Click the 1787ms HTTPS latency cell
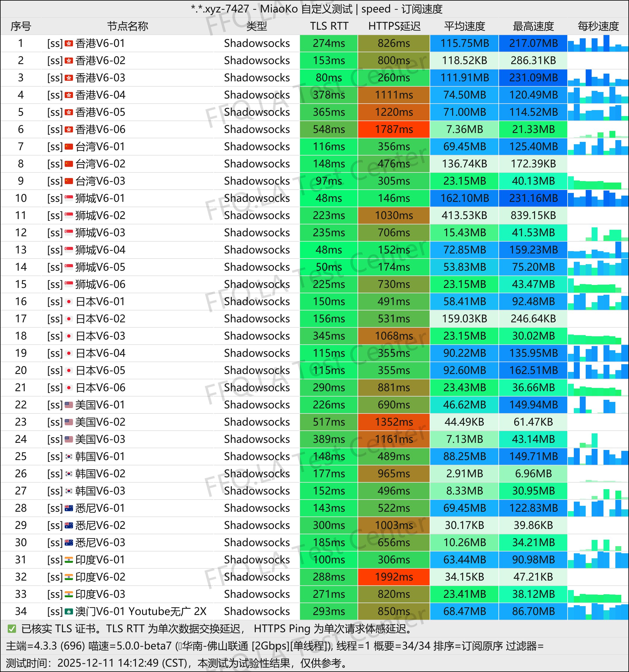The image size is (629, 672). 394,129
